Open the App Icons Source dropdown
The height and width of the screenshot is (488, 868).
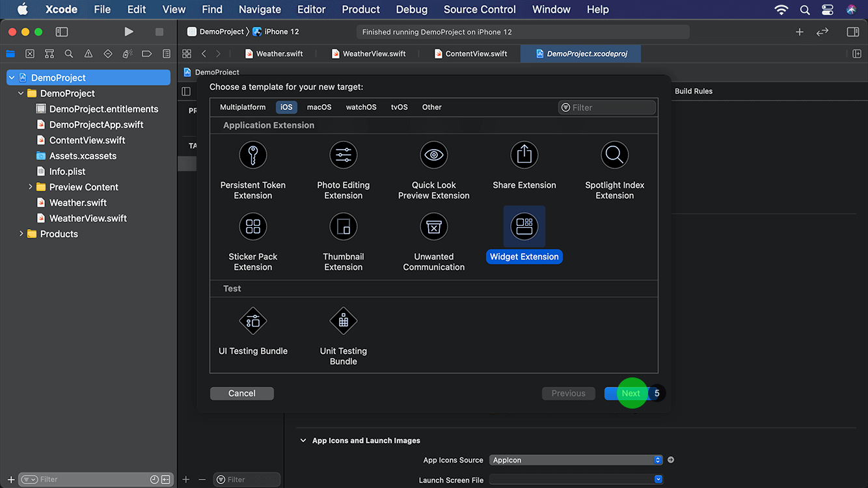pyautogui.click(x=576, y=460)
